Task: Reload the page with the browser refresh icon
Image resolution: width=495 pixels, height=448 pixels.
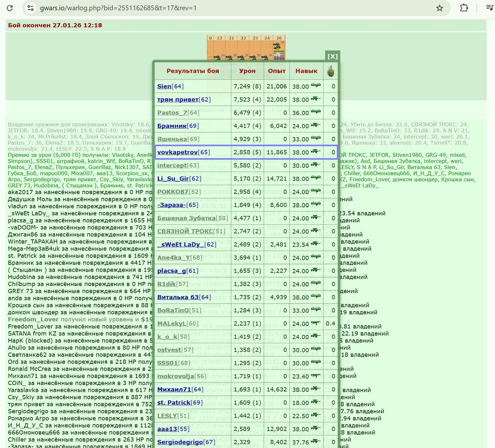Action: coord(10,8)
